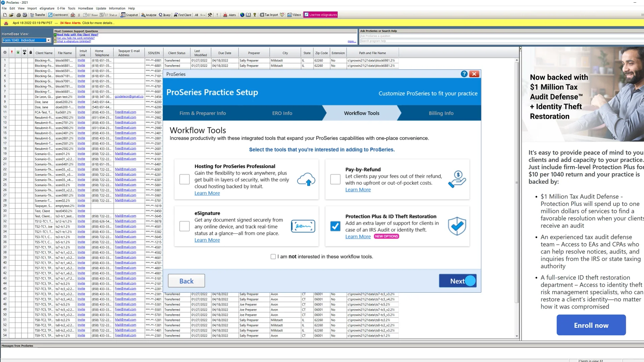Run the Analyzer tool
The height and width of the screenshot is (362, 644).
(149, 15)
